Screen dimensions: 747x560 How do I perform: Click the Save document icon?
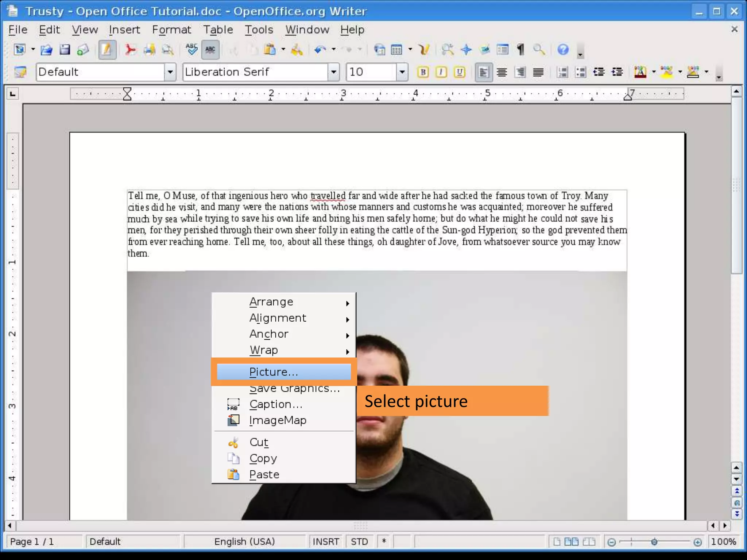click(65, 50)
